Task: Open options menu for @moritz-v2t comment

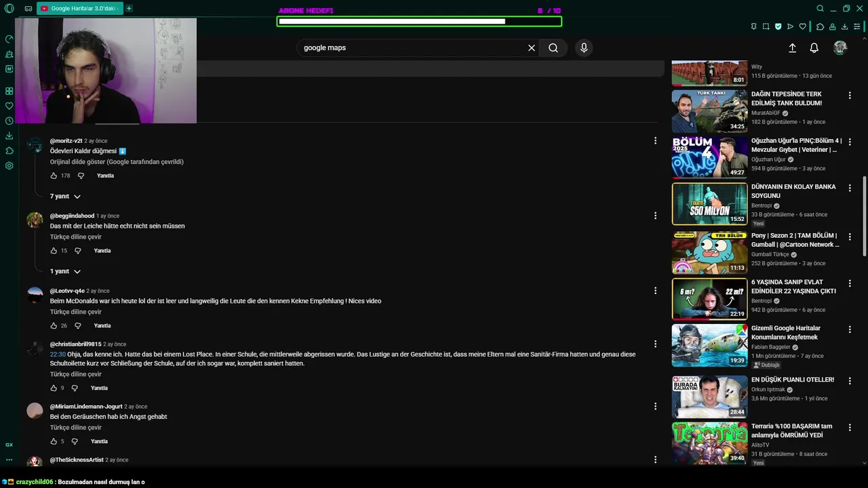Action: 655,141
